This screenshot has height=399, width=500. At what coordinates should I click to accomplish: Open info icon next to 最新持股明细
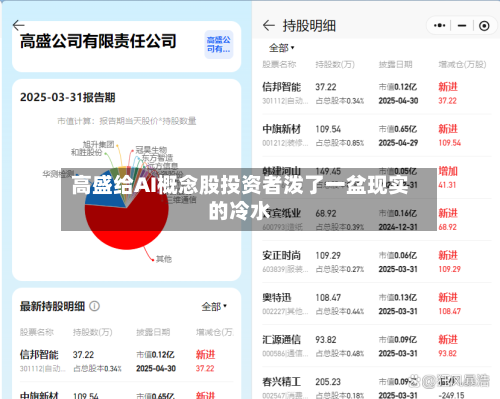(95, 306)
